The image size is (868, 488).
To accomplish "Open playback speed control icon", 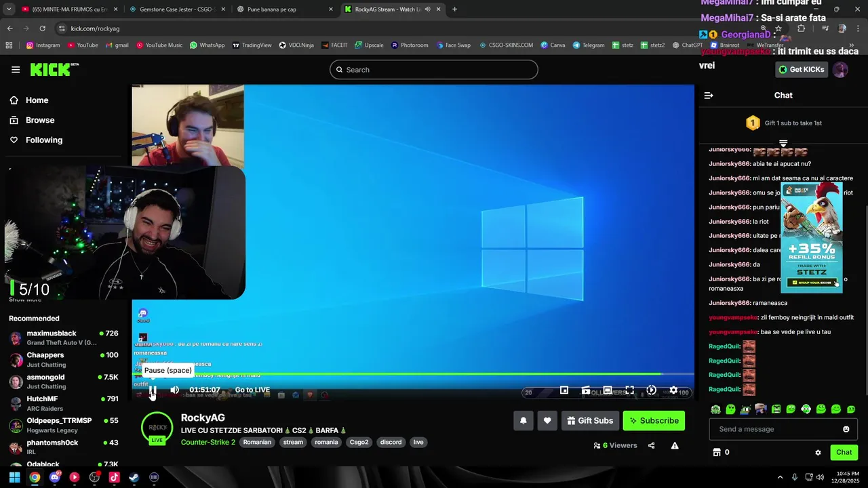I will tap(651, 390).
